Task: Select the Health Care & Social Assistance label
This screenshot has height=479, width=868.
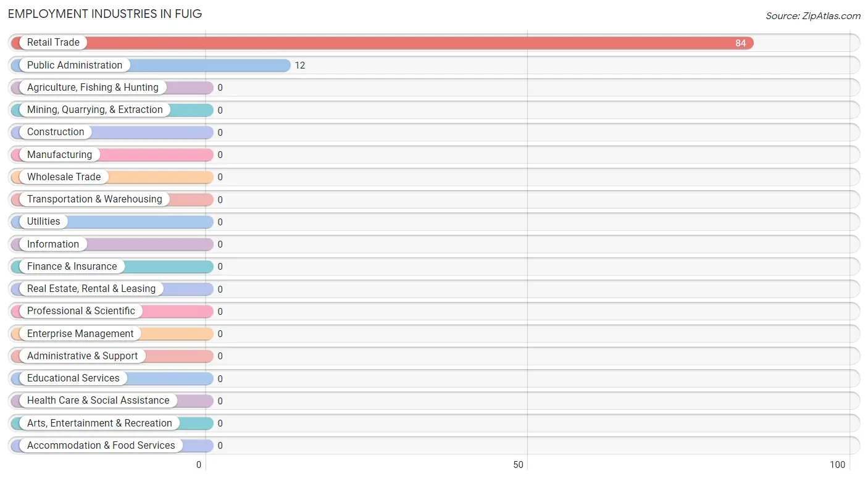Action: pyautogui.click(x=98, y=401)
